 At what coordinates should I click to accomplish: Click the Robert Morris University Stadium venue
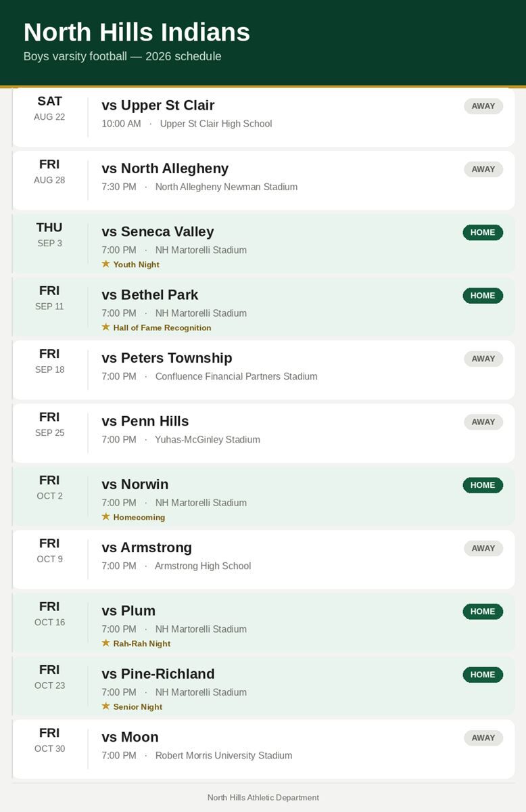224,755
